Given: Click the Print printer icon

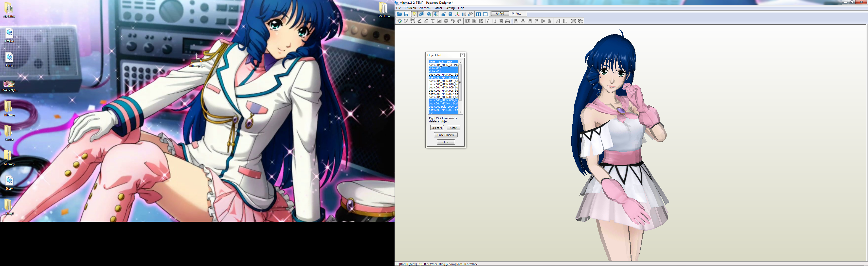Looking at the screenshot, I should point(507,21).
